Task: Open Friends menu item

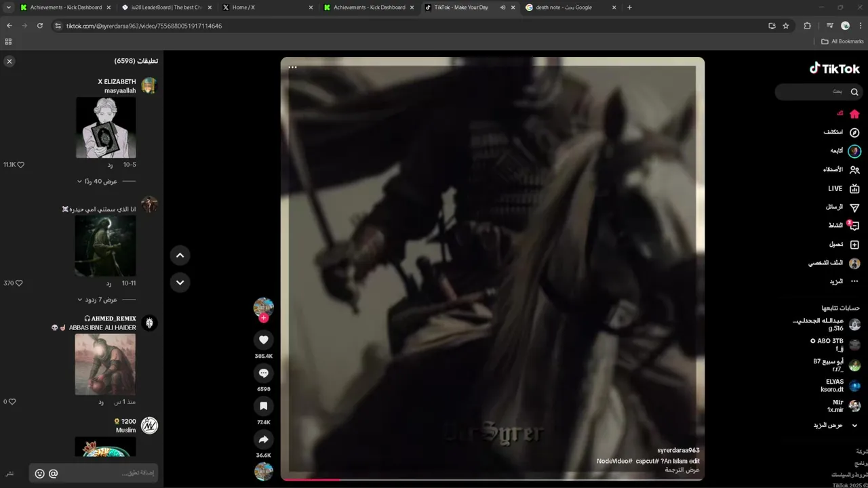Action: click(x=841, y=169)
